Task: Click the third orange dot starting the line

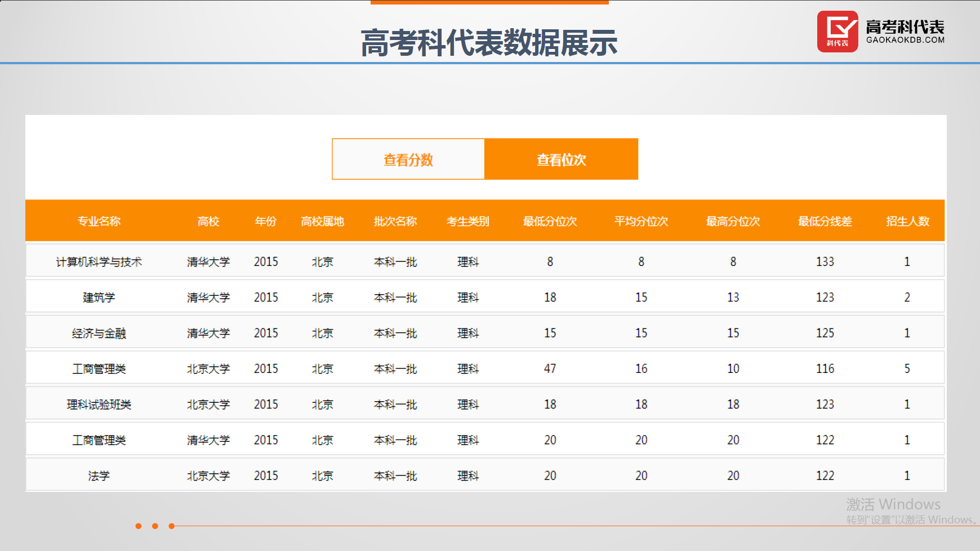Action: click(x=172, y=526)
